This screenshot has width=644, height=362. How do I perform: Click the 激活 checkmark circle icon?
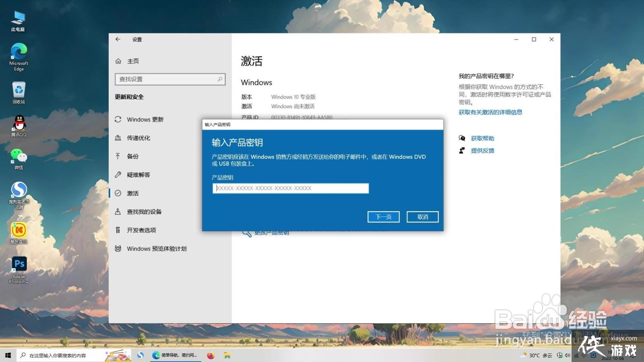point(118,193)
